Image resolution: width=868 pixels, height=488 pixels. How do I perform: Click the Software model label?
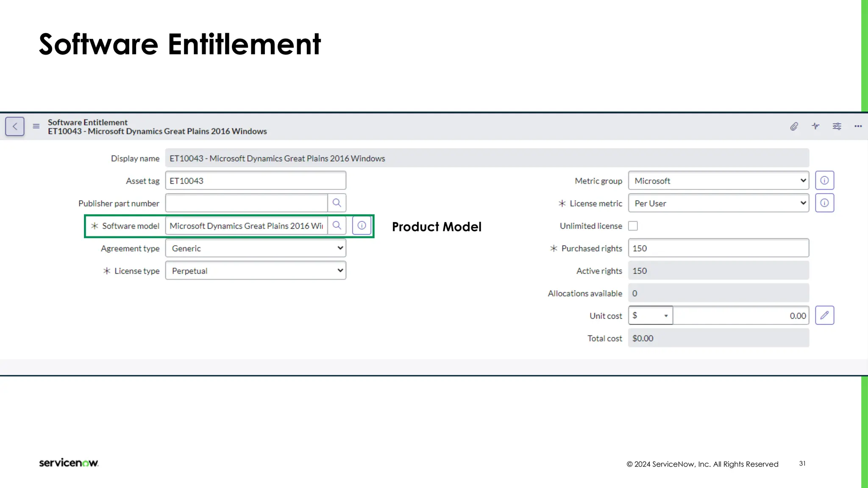(x=131, y=226)
